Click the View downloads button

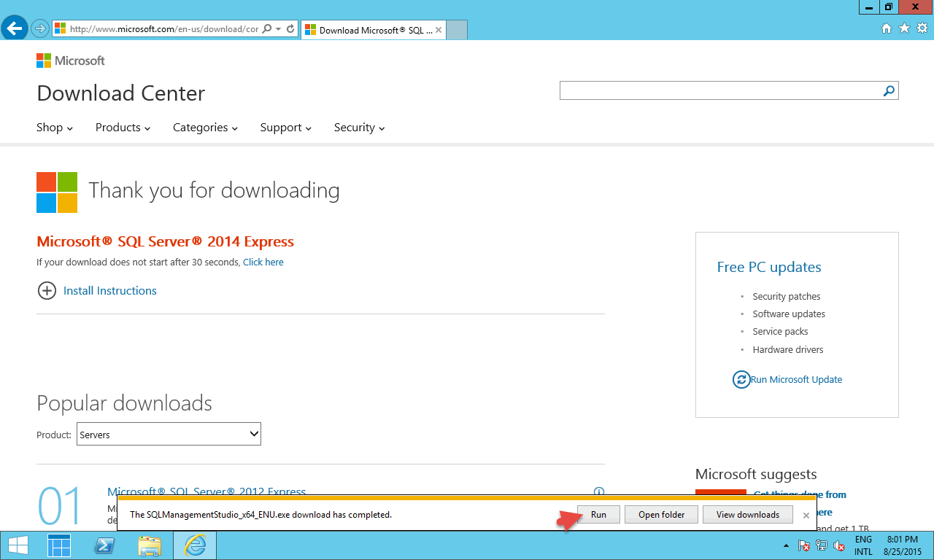748,514
